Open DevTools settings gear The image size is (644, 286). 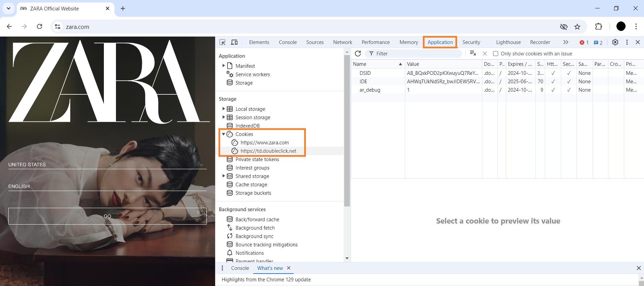pos(615,42)
